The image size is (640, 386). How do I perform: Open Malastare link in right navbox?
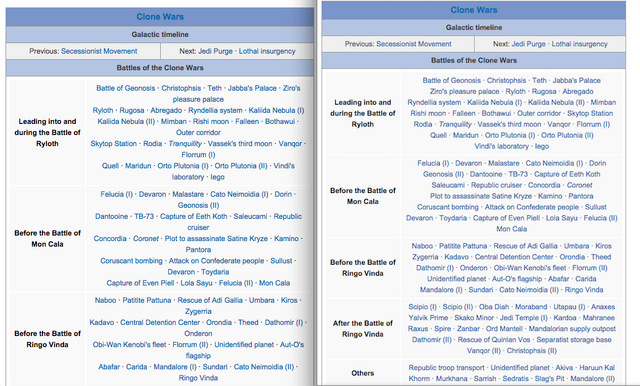point(504,163)
